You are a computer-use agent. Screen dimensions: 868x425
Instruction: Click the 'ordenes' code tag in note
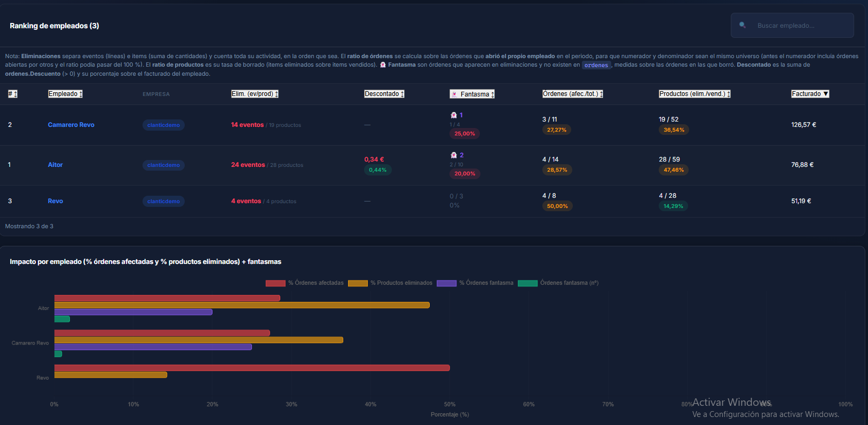click(x=596, y=65)
